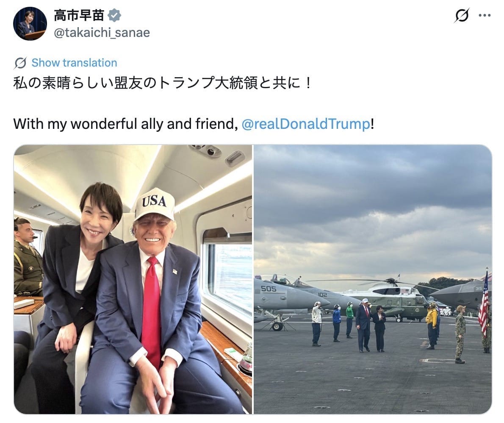Click the Japanese tweet text line
504x423 pixels.
click(x=162, y=83)
